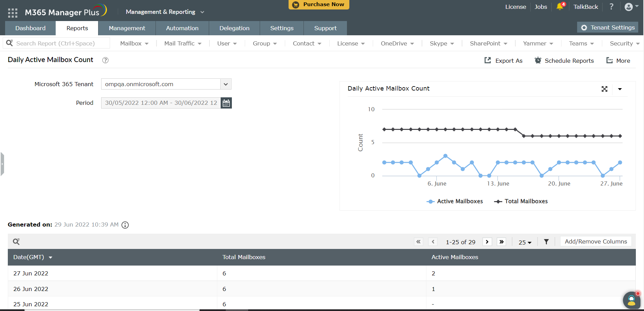Maximize the Daily Active Mailbox chart
Image resolution: width=644 pixels, height=311 pixels.
(605, 89)
